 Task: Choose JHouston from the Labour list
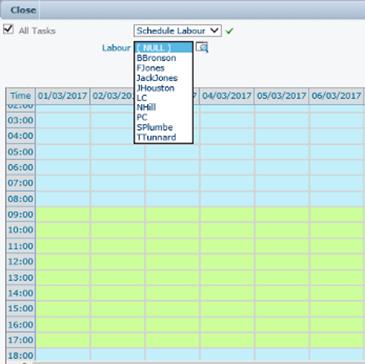click(163, 88)
